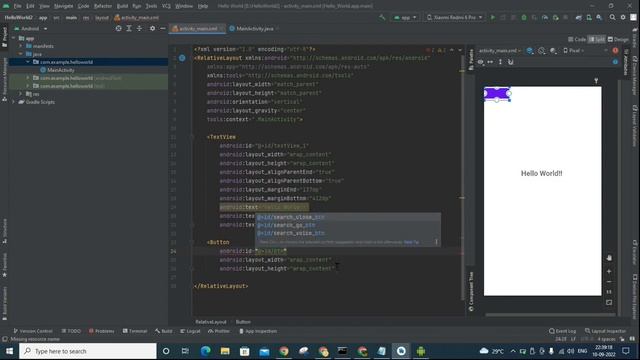Open the File menu
This screenshot has width=640, height=360.
point(18,6)
